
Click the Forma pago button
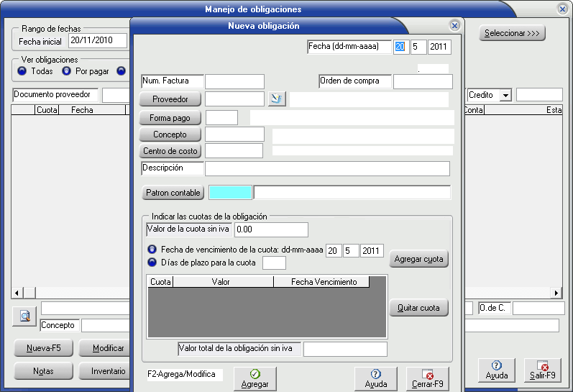[x=170, y=117]
